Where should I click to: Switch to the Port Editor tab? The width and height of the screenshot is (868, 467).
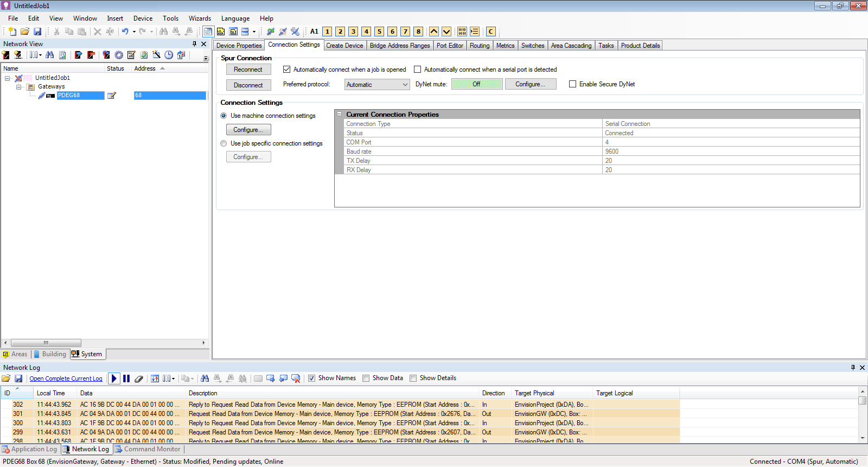450,46
